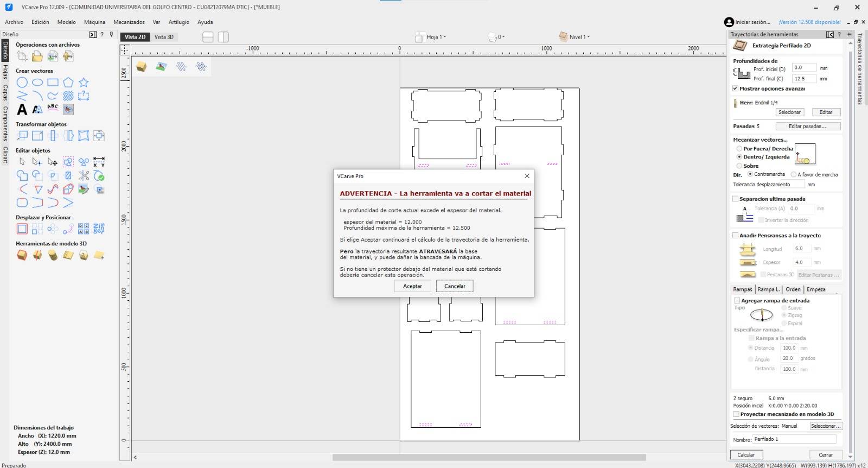Select the Draw Text tool (large A)
The height and width of the screenshot is (468, 868).
[x=22, y=109]
